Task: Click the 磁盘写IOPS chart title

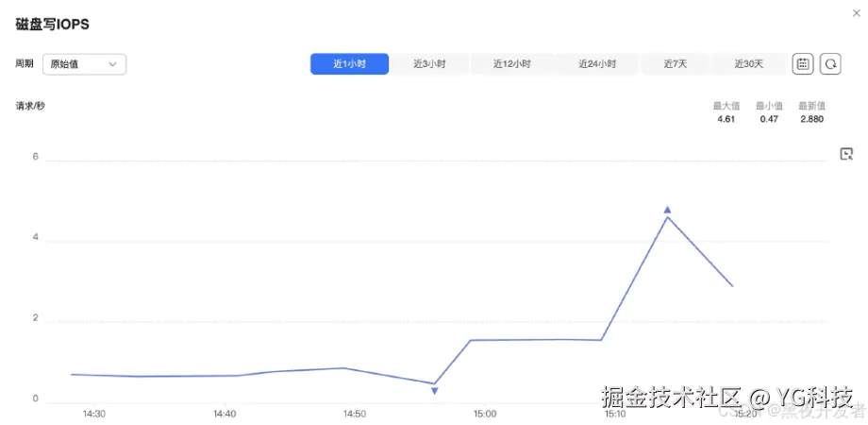Action: click(x=52, y=24)
